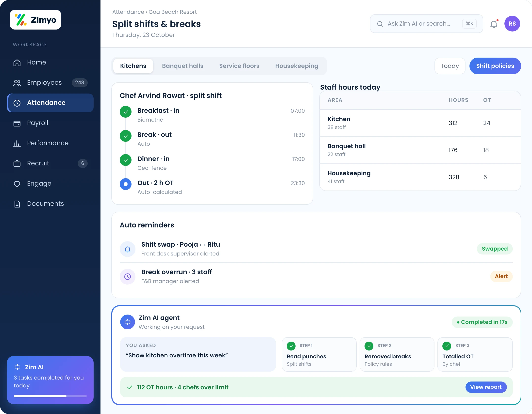532x414 pixels.
Task: Open Engage heart item
Action: [x=50, y=183]
